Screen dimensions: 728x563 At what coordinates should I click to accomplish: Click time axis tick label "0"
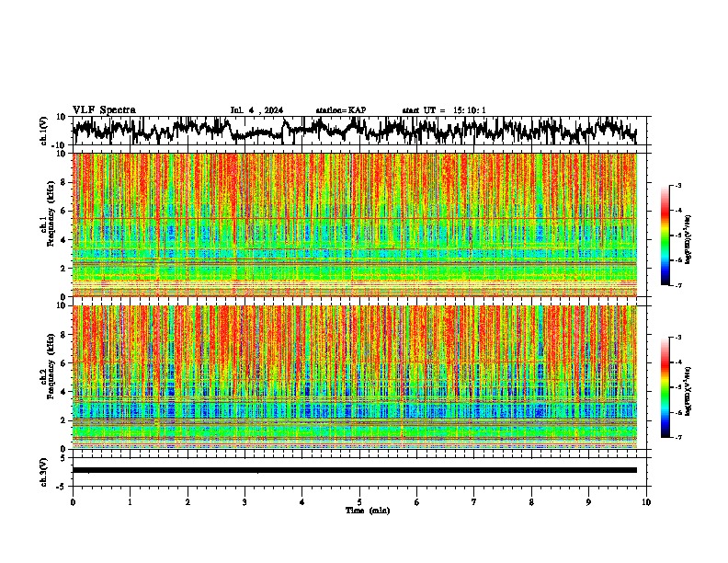tap(73, 502)
